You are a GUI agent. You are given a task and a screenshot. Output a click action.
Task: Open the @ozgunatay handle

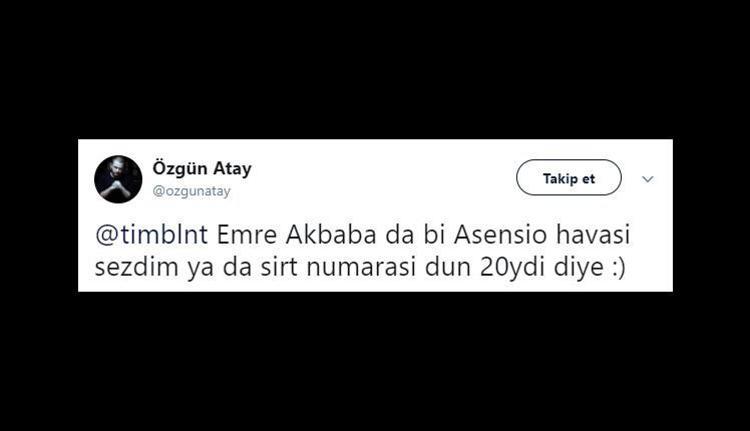tap(191, 191)
